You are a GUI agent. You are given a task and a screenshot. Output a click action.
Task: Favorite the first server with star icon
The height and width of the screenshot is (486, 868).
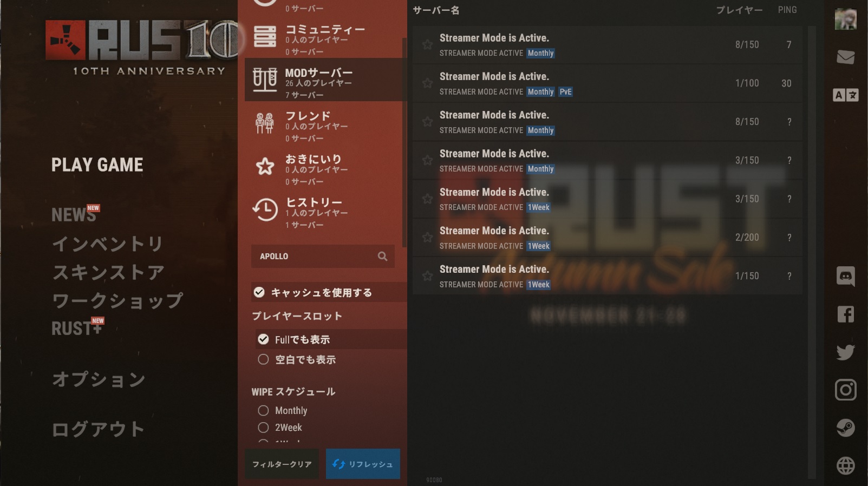click(x=427, y=44)
